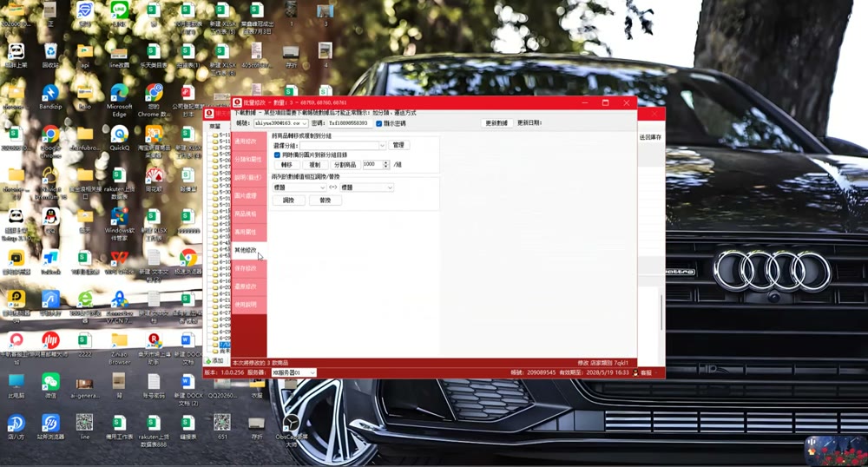Viewport: 868px width, 467px height.
Task: Click the password (密碼) input field
Action: click(350, 123)
